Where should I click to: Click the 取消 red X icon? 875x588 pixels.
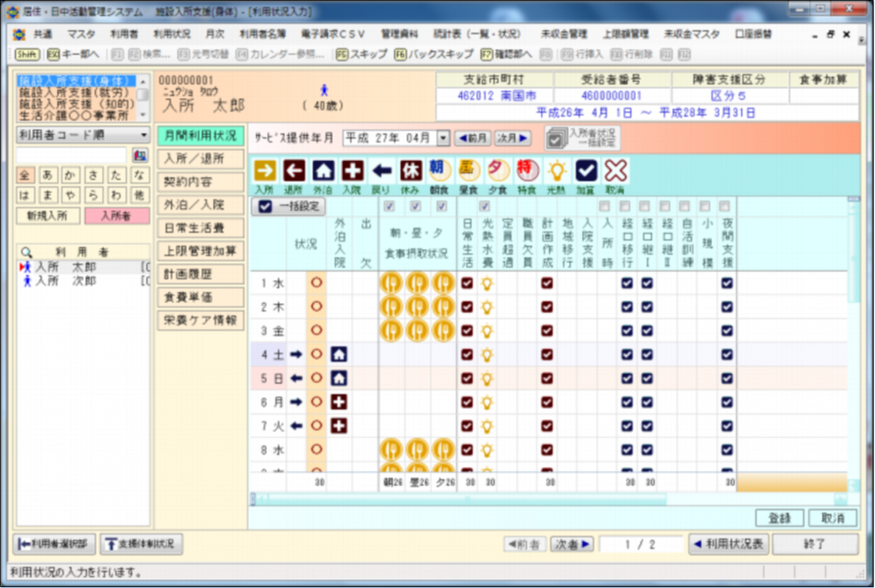tap(615, 170)
